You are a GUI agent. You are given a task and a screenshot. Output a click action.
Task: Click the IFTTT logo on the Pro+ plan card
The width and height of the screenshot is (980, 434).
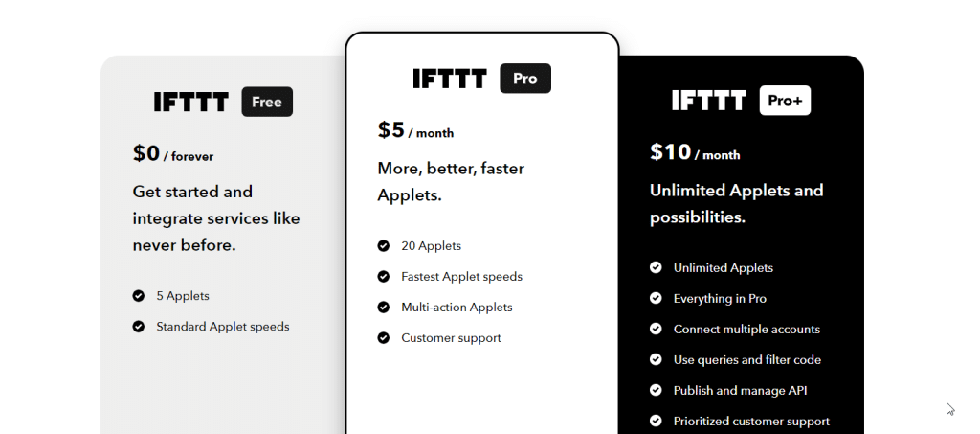[708, 101]
